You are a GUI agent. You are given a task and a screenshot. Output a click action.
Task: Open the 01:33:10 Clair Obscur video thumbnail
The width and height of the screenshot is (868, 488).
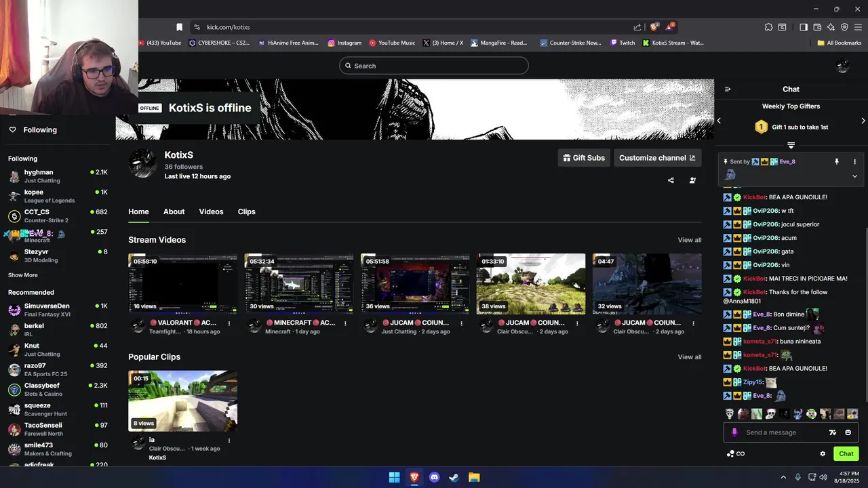530,284
